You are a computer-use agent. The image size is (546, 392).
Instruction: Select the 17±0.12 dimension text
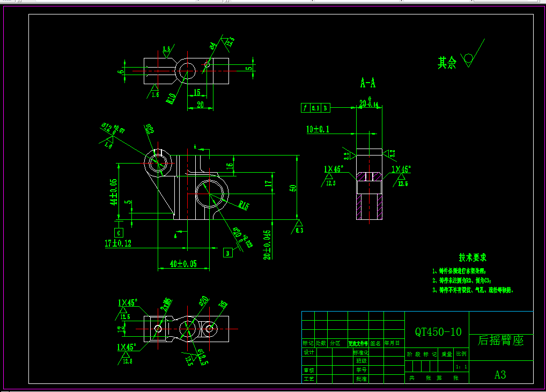118,243
